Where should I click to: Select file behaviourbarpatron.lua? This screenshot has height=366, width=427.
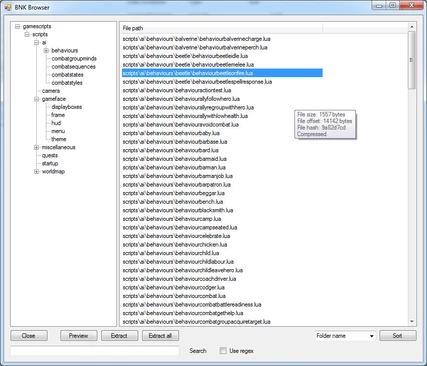click(x=177, y=184)
